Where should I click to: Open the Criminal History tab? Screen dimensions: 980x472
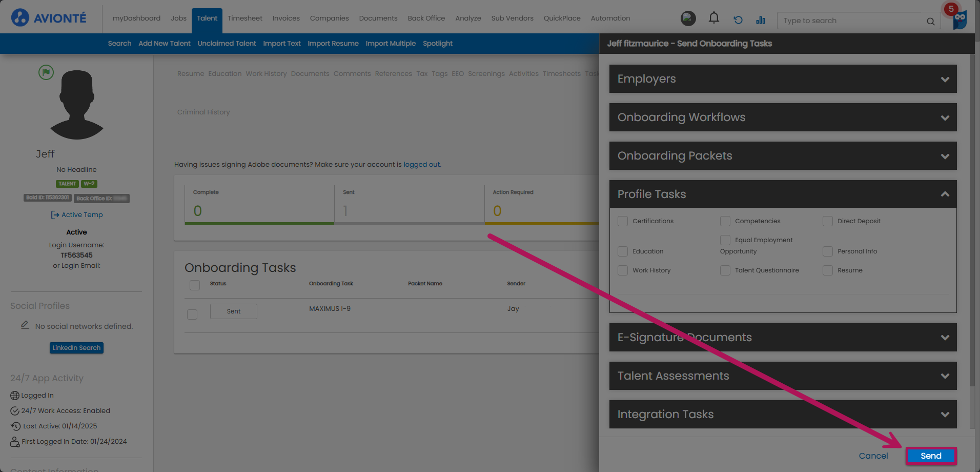point(203,112)
